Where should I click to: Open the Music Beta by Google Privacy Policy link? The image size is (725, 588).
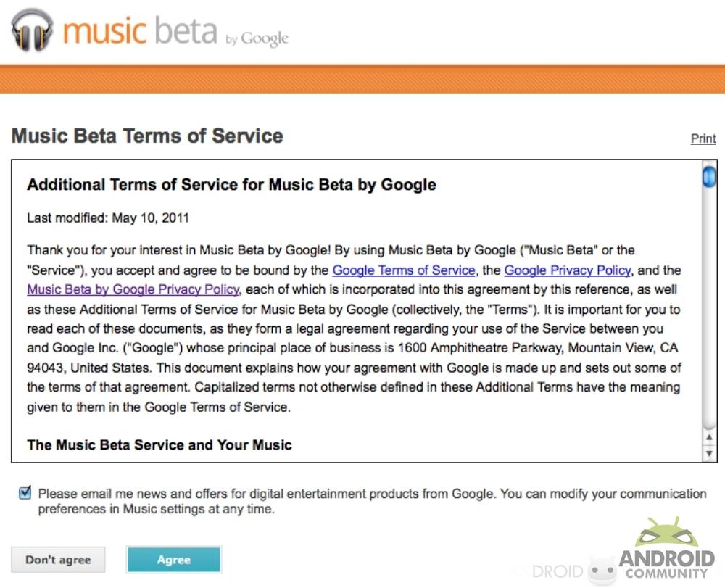coord(133,289)
